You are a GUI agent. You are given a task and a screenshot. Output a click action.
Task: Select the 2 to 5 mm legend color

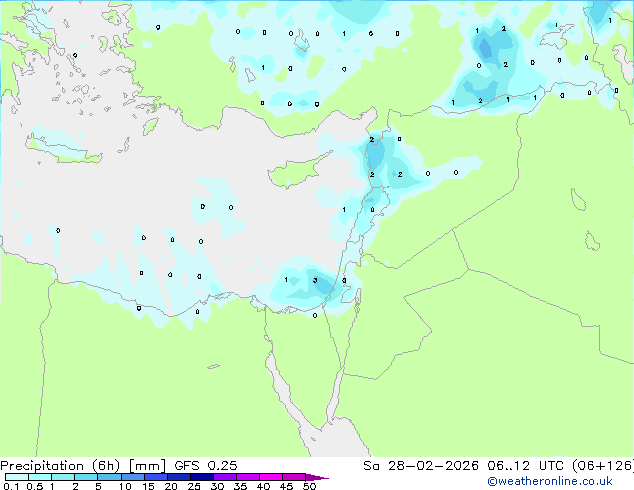coord(86,477)
